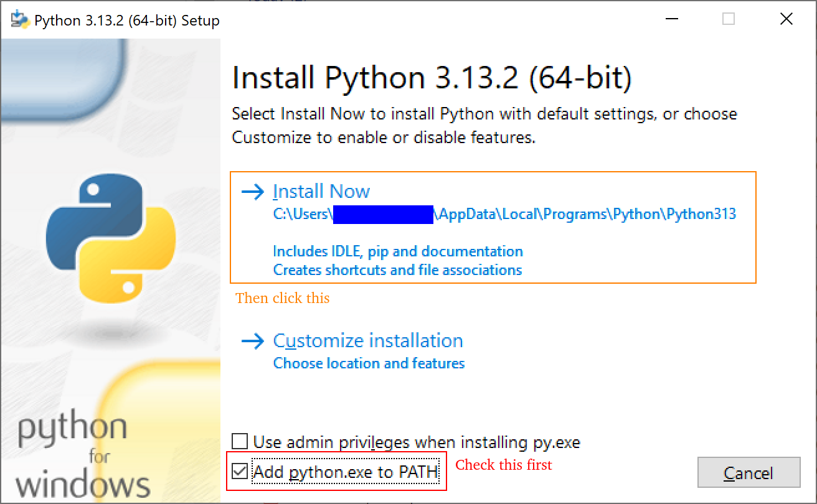Click 'Use admin privileges' label text
Image resolution: width=817 pixels, height=504 pixels.
[x=416, y=442]
